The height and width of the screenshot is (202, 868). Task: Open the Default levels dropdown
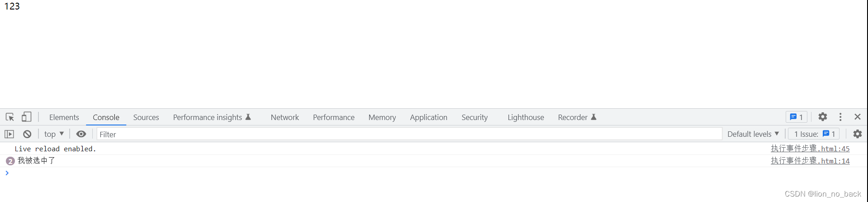pyautogui.click(x=753, y=134)
